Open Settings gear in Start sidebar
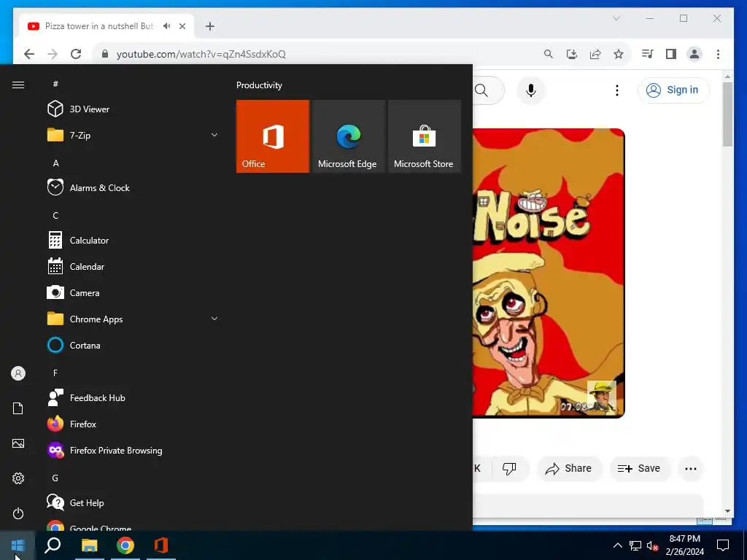This screenshot has height=560, width=747. coord(18,478)
